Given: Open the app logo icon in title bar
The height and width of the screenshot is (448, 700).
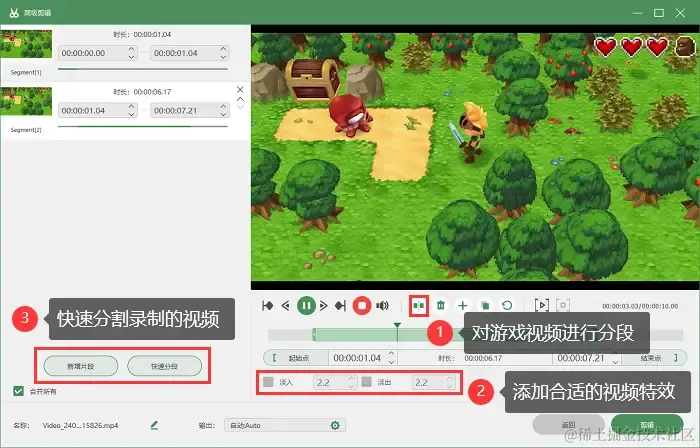Looking at the screenshot, I should [13, 13].
